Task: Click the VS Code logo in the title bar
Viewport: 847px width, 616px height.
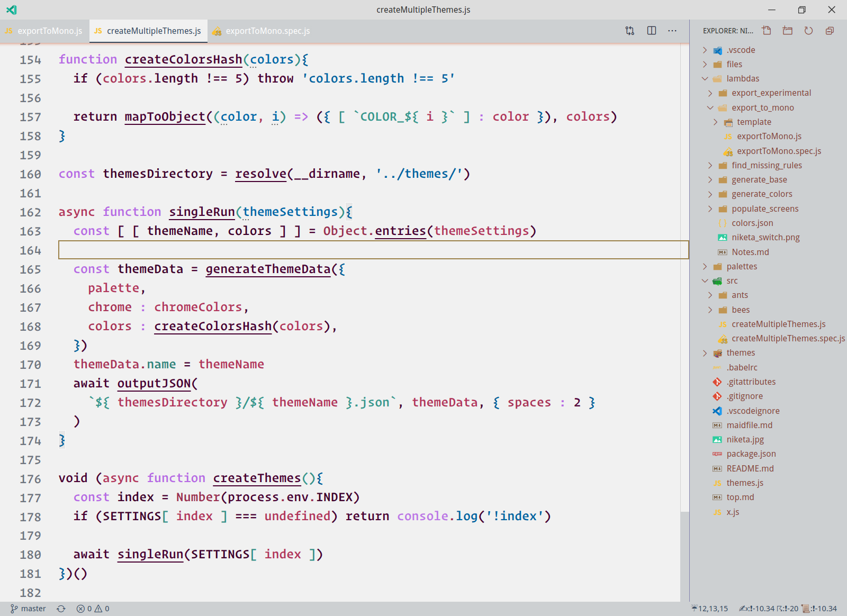Action: [x=11, y=10]
